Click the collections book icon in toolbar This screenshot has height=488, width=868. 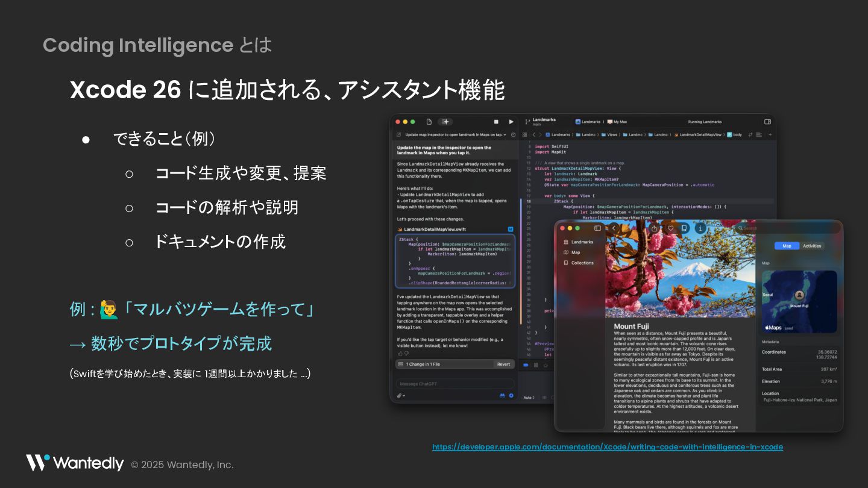coord(684,228)
